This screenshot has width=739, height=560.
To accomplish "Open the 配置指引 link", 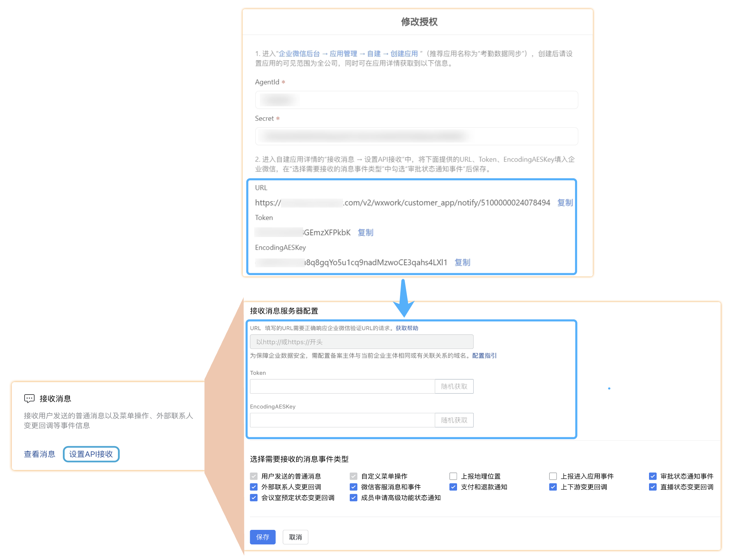I will point(484,355).
